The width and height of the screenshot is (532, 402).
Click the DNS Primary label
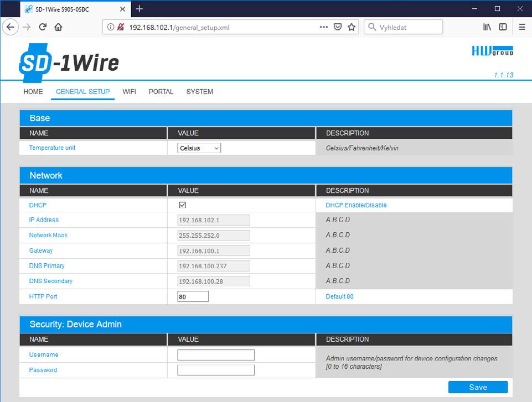pyautogui.click(x=47, y=266)
